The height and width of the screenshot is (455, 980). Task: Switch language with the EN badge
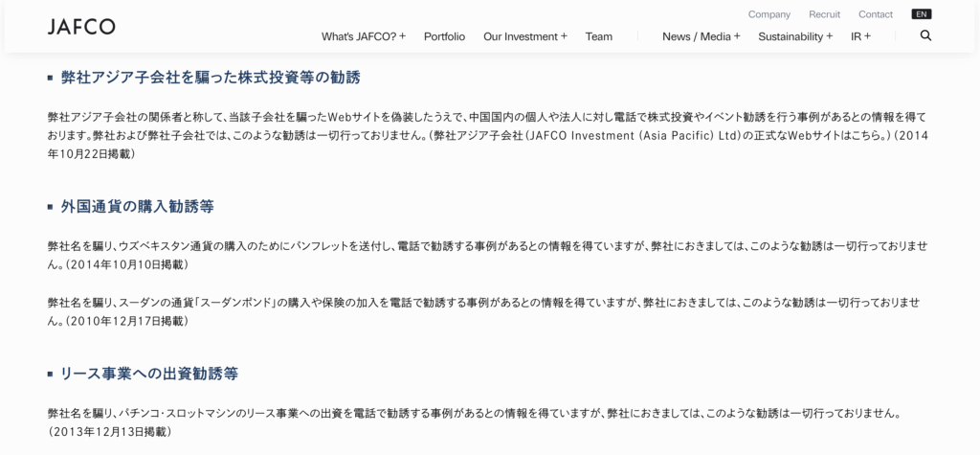pos(922,14)
